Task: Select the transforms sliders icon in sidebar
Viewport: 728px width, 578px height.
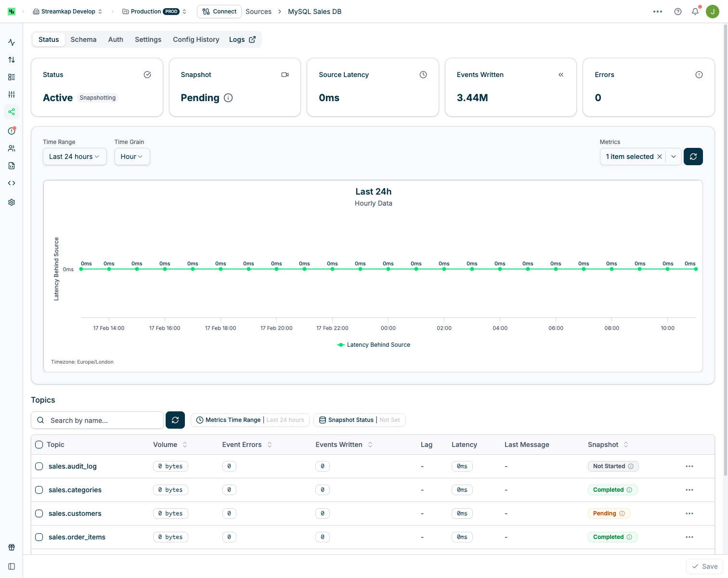Action: [11, 94]
